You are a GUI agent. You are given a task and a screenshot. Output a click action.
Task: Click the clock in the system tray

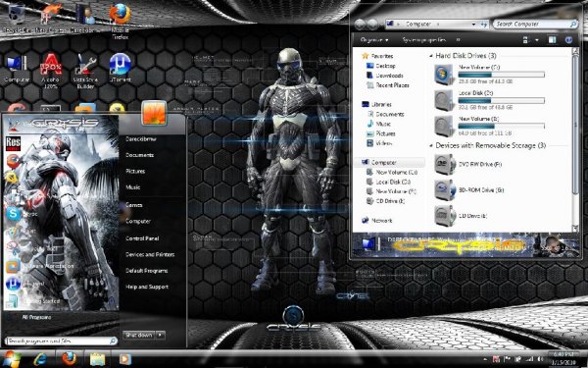pyautogui.click(x=563, y=358)
